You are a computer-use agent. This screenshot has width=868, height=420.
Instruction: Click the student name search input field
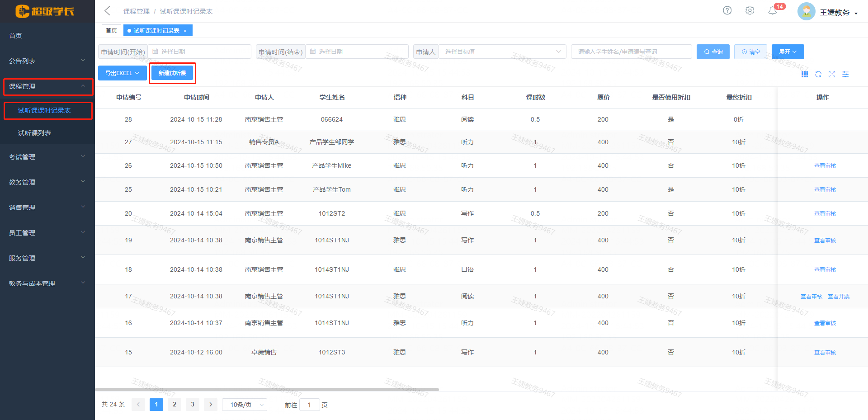631,52
